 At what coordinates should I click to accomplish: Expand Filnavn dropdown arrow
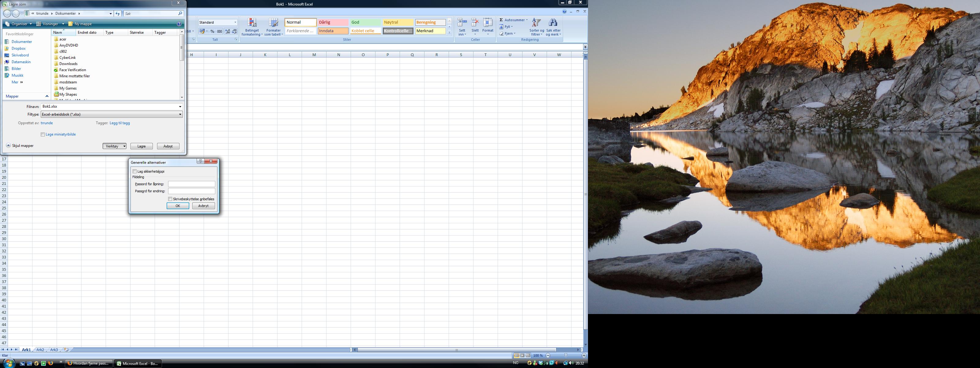180,107
